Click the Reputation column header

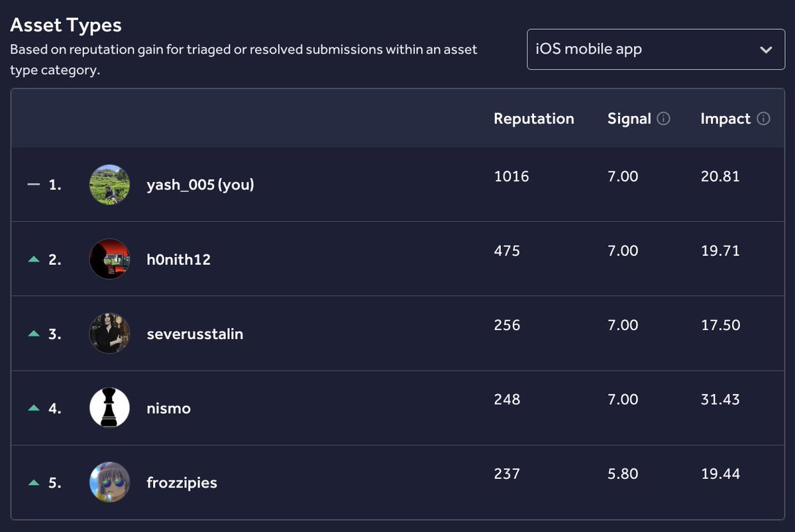tap(534, 119)
